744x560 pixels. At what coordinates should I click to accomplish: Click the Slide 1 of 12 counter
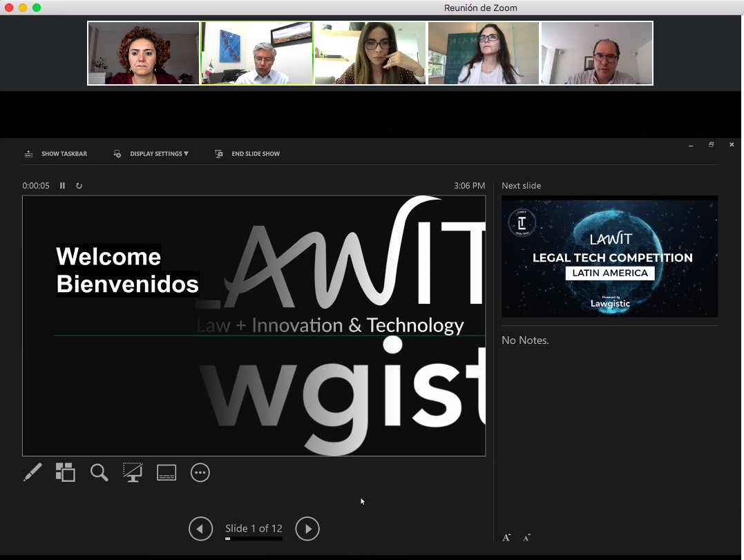pos(254,528)
